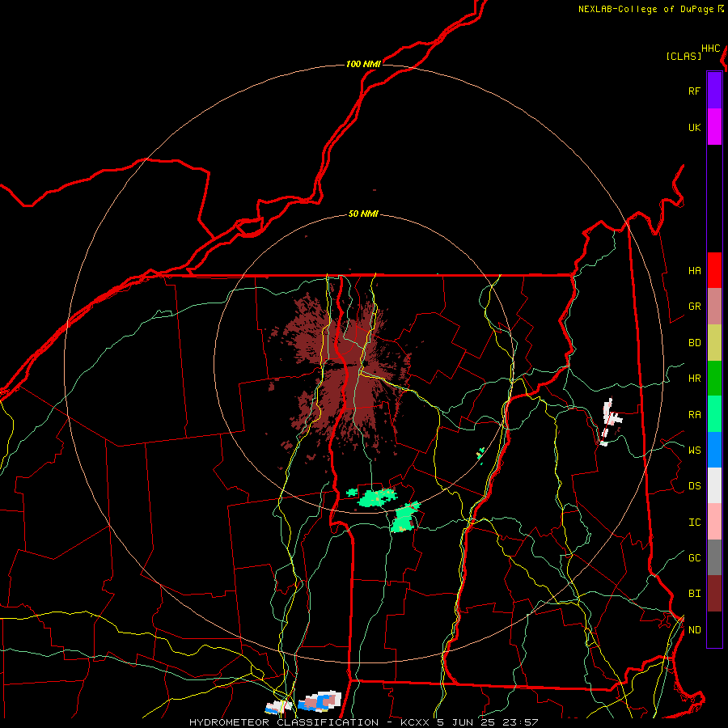Screen dimensions: 728x728
Task: Click the GR legend label
Action: click(x=694, y=307)
